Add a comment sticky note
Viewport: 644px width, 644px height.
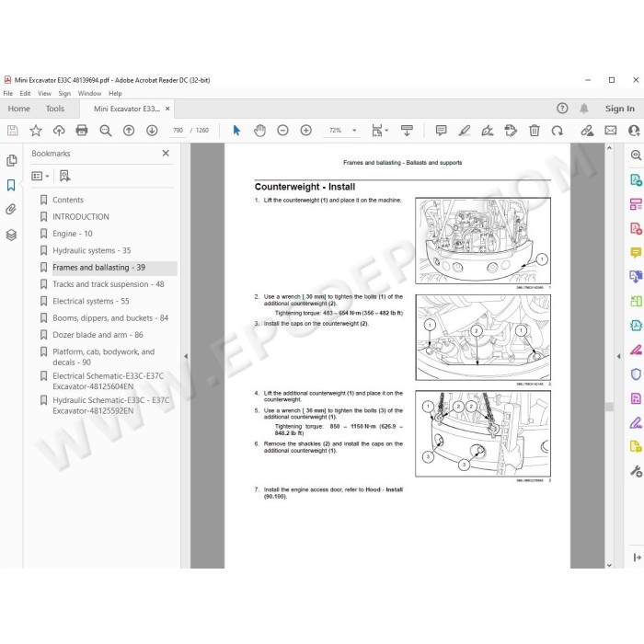pos(441,131)
